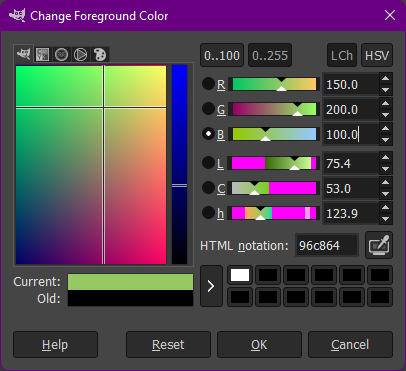
Task: Decrease the G value with its down arrow
Action: [386, 115]
